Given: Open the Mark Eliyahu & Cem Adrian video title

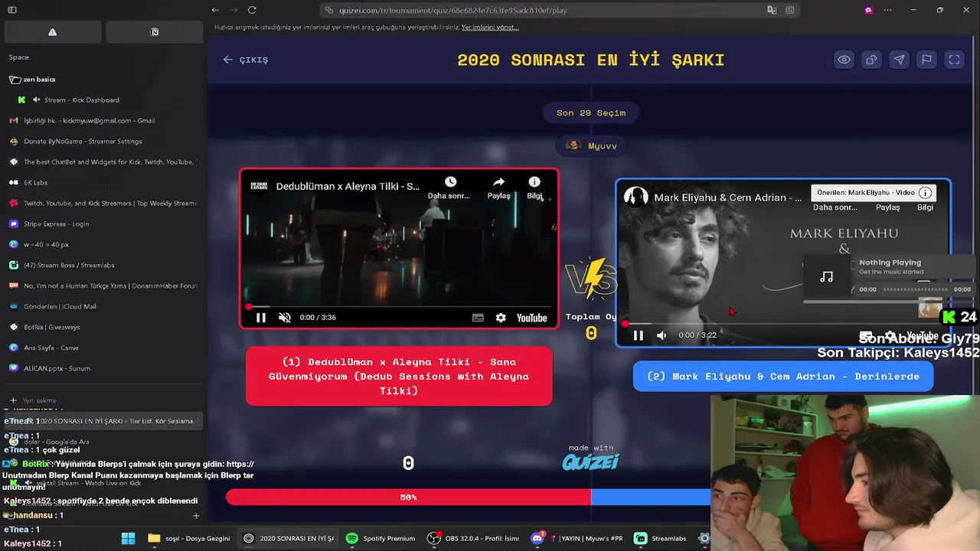Looking at the screenshot, I should (x=728, y=197).
